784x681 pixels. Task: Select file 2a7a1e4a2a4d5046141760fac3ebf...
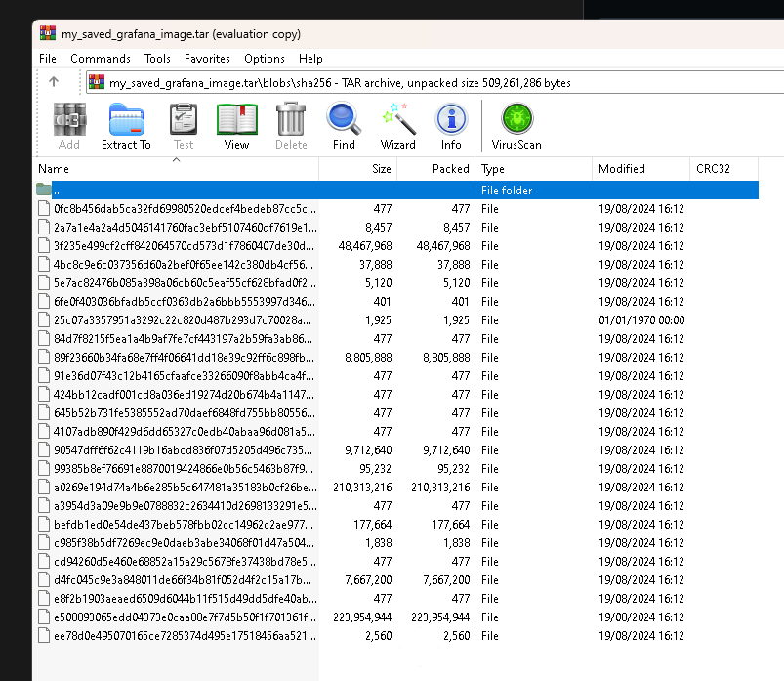tap(185, 228)
